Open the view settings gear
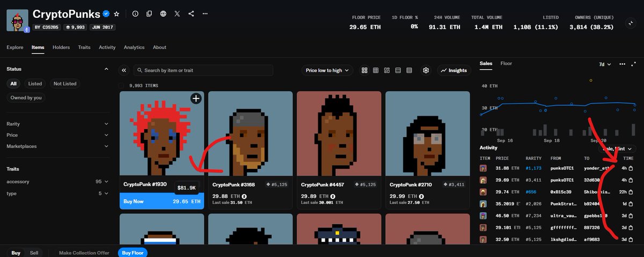The width and height of the screenshot is (644, 257). coord(426,70)
